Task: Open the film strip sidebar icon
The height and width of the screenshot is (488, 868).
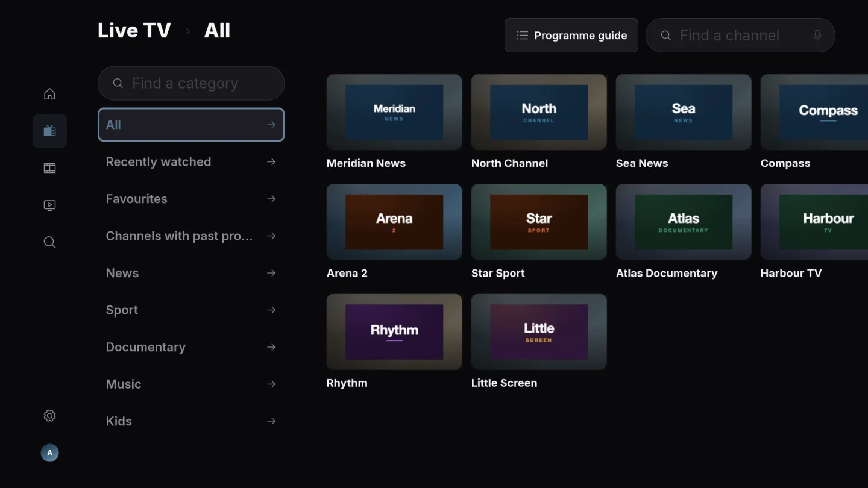Action: coord(49,168)
